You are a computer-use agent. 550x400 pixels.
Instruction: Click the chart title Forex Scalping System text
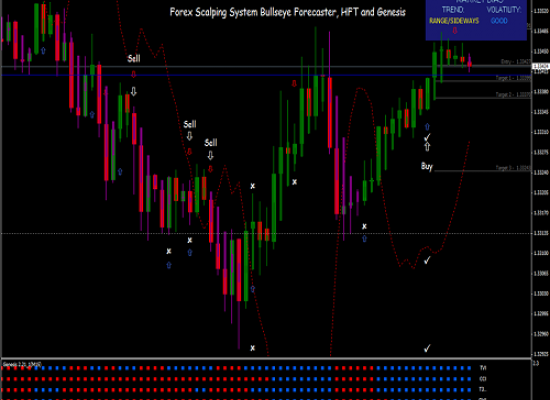pyautogui.click(x=287, y=12)
